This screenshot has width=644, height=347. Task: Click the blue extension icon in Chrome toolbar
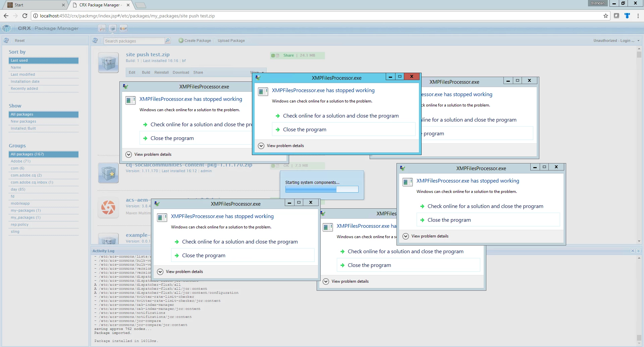[627, 16]
